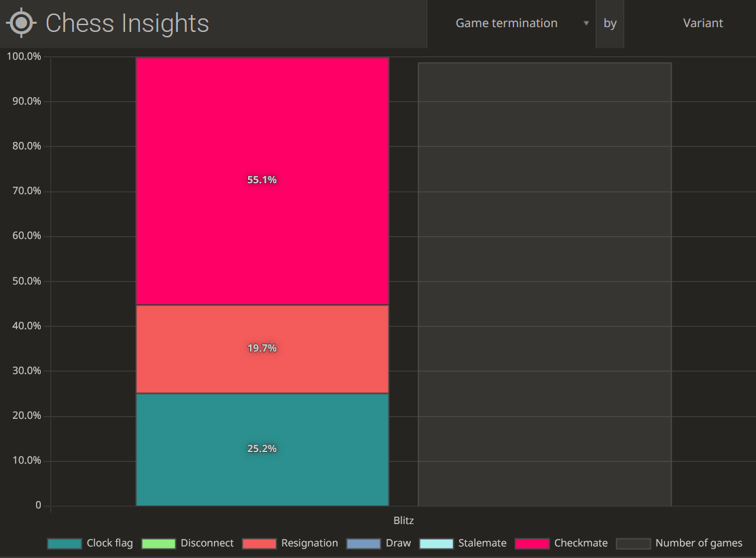Open the Game termination metric dropdown
The image size is (756, 558).
tap(511, 23)
